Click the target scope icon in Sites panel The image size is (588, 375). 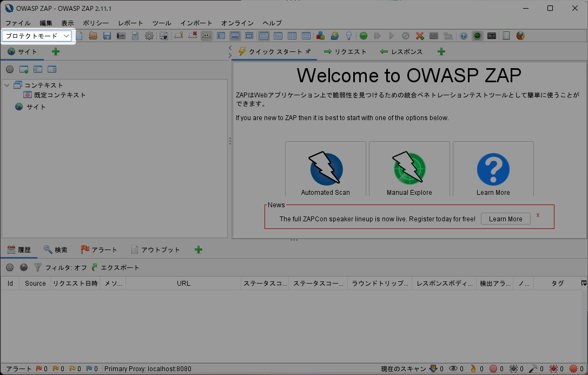10,69
